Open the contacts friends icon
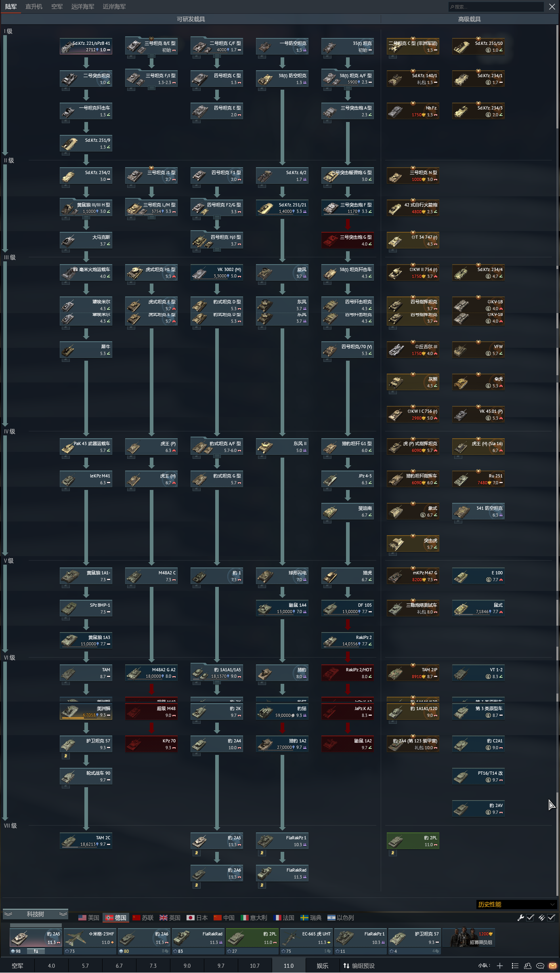The width and height of the screenshot is (560, 973). [528, 965]
